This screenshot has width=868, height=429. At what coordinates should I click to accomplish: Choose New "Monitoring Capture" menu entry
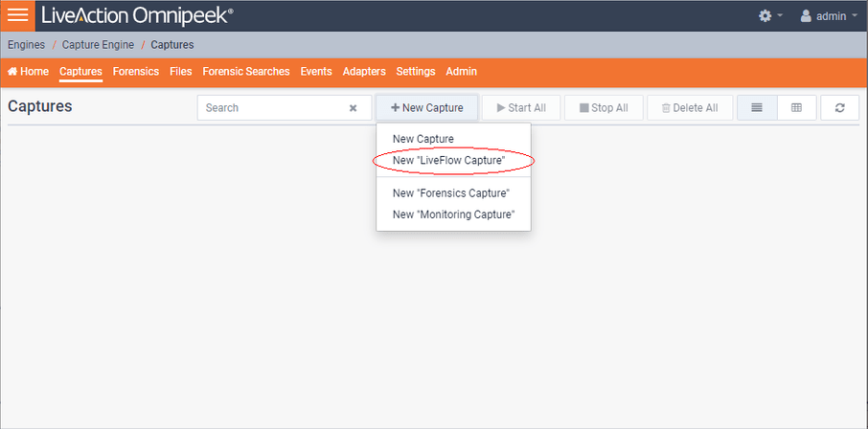(x=453, y=214)
